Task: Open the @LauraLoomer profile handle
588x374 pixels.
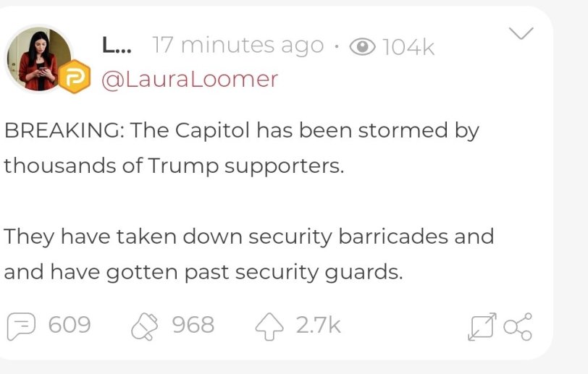Action: click(x=190, y=79)
